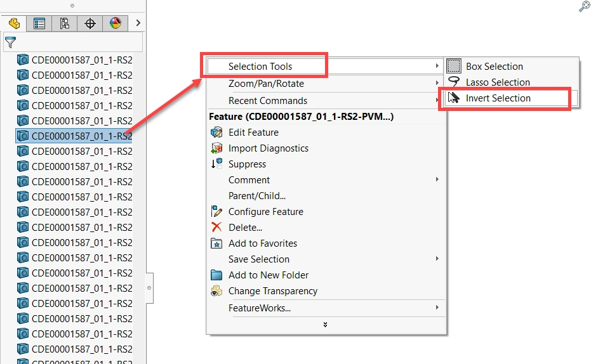Viewport: 591px width, 364px height.
Task: Click the Invert Selection cursor icon
Action: 454,98
